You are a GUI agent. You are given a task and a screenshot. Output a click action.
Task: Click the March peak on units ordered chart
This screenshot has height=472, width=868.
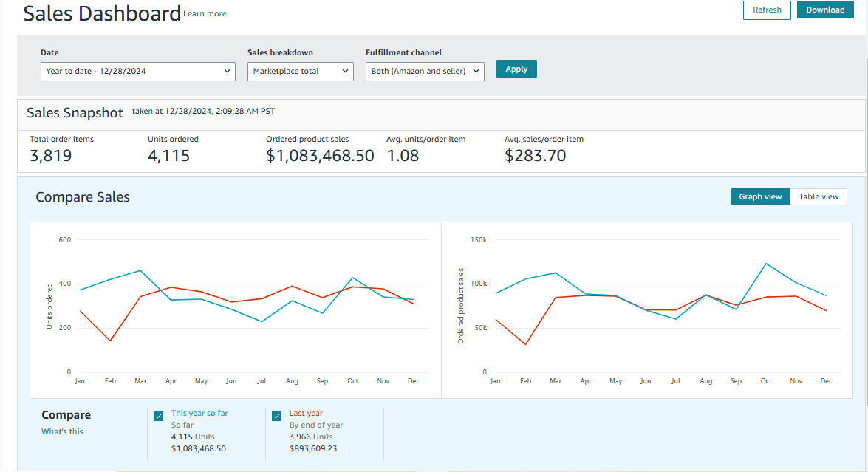click(x=140, y=270)
